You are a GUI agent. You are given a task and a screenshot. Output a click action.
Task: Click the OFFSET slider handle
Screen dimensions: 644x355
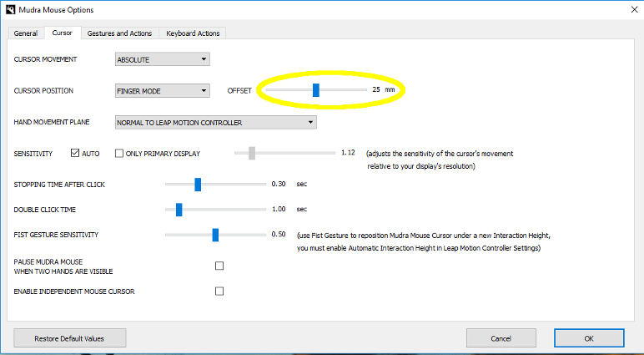[x=316, y=89]
